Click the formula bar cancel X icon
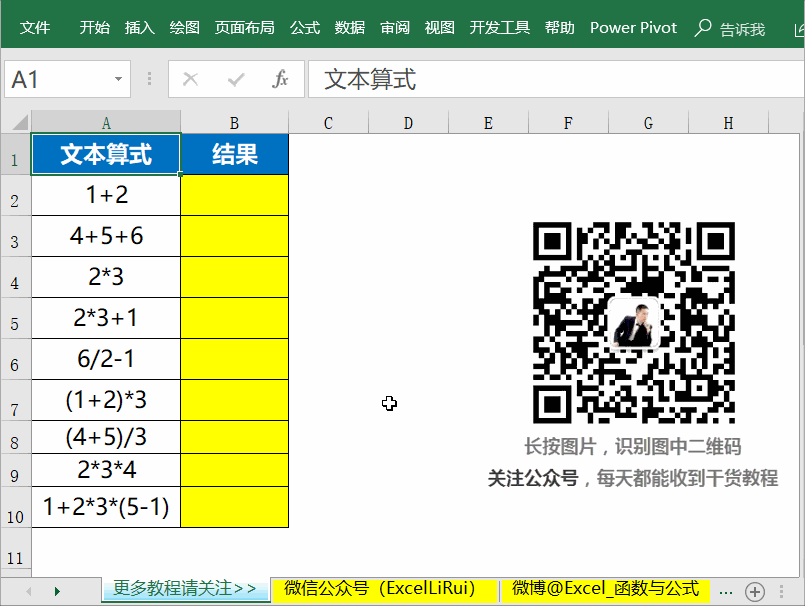The image size is (805, 606). click(190, 79)
